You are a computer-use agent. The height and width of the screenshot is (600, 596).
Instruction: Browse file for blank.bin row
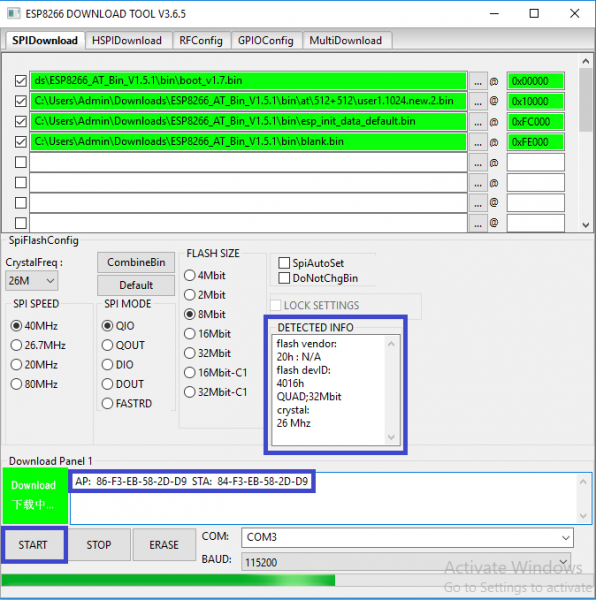pos(478,142)
